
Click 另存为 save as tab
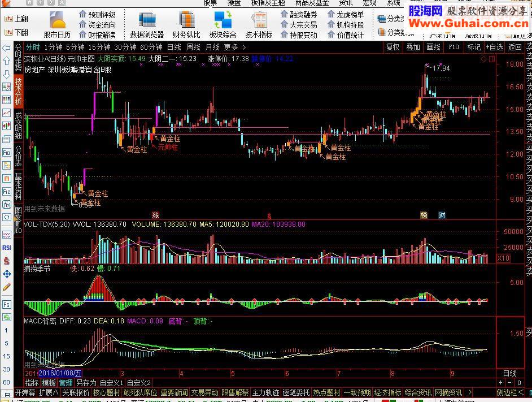point(86,383)
